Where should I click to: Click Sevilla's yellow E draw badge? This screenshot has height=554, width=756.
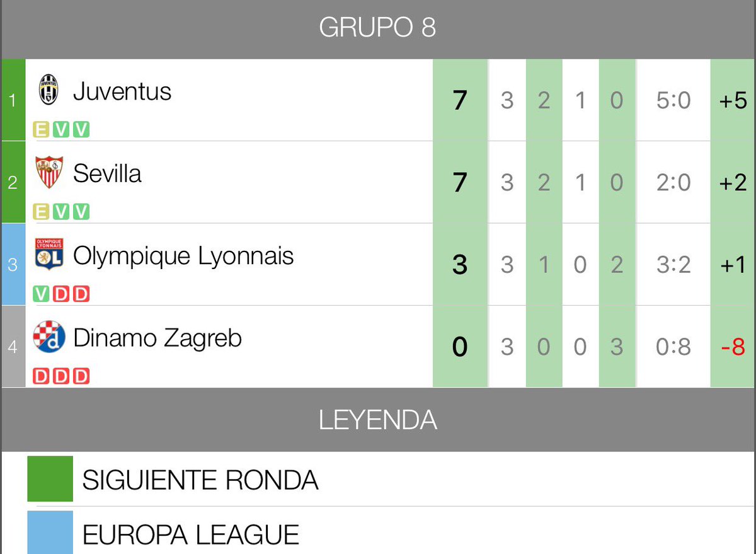tap(41, 212)
